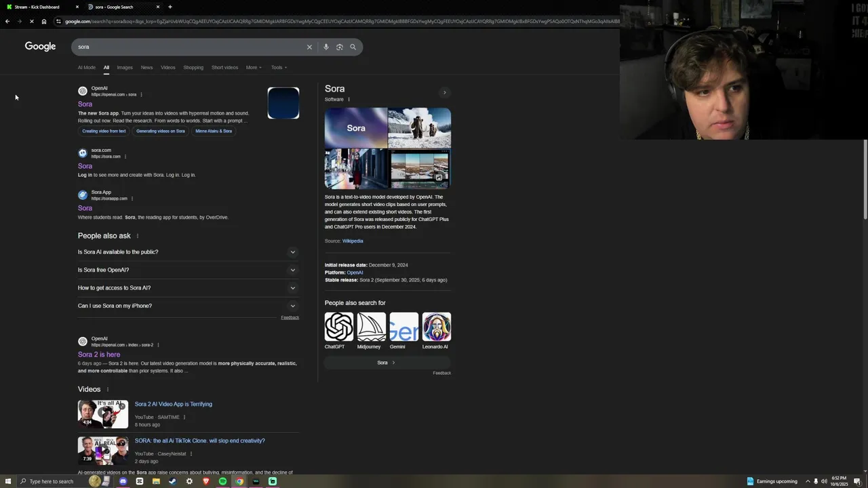
Task: Click the Gemini logo tile
Action: pos(404,327)
